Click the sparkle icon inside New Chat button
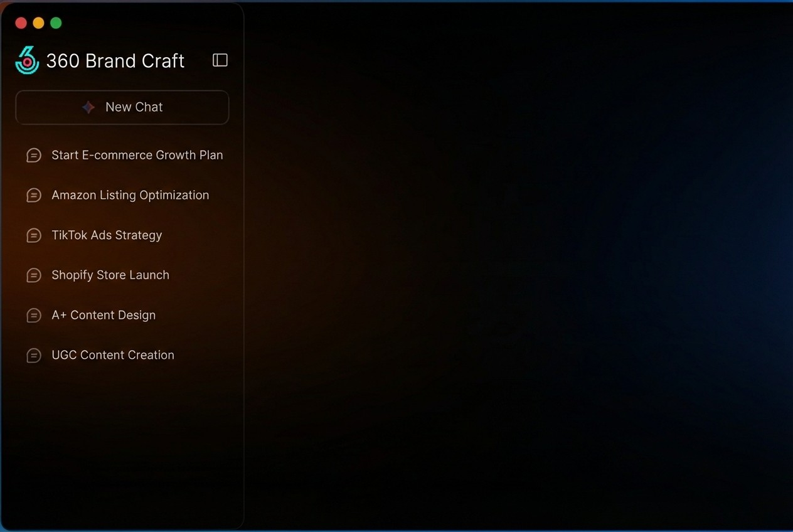Screen dimensions: 793x532 (x=88, y=107)
